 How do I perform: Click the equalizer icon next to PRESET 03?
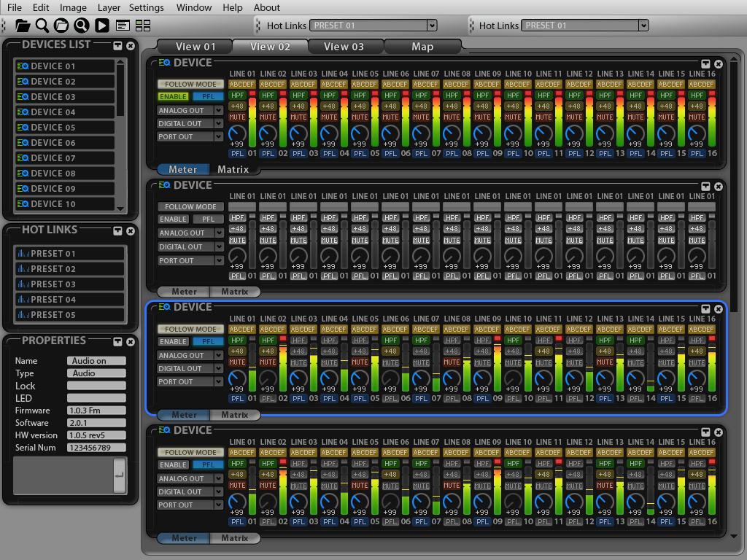click(23, 284)
